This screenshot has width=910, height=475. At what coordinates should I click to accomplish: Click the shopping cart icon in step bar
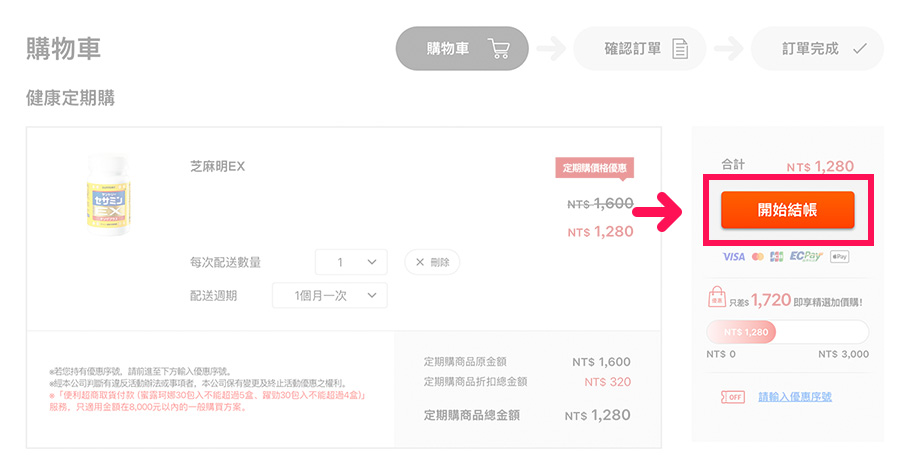[x=499, y=48]
